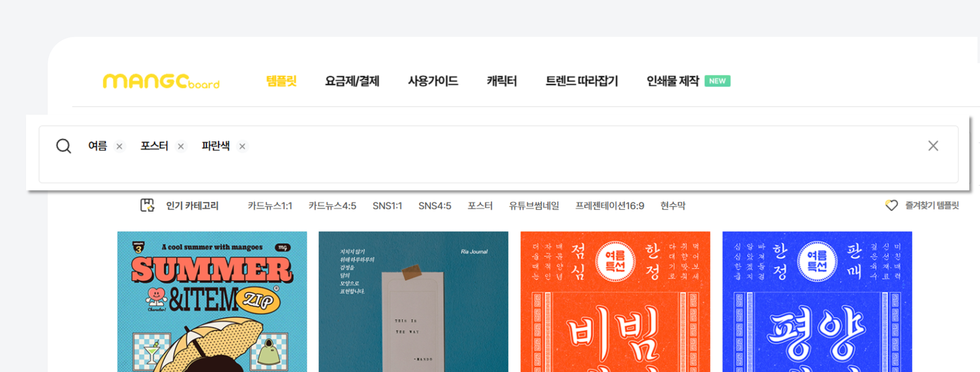Click the 파란색 search keyword text
Image resolution: width=980 pixels, height=372 pixels.
215,146
